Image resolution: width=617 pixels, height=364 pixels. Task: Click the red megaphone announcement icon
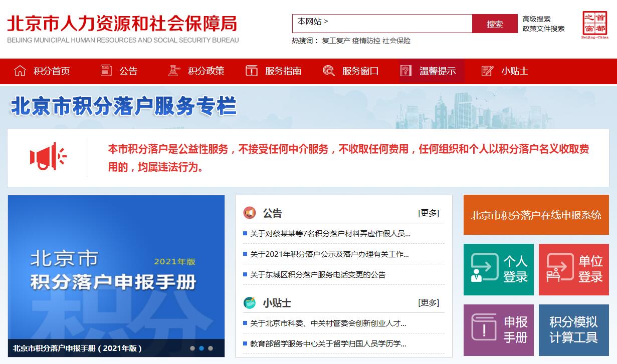click(48, 157)
